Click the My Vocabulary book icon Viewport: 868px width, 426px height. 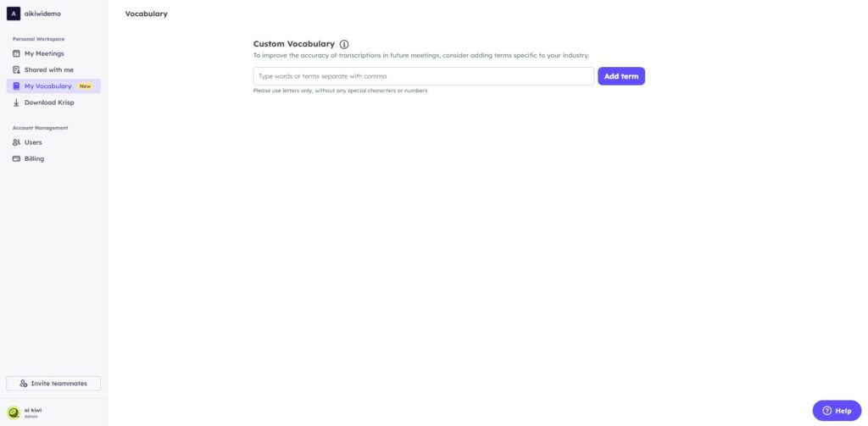[16, 86]
